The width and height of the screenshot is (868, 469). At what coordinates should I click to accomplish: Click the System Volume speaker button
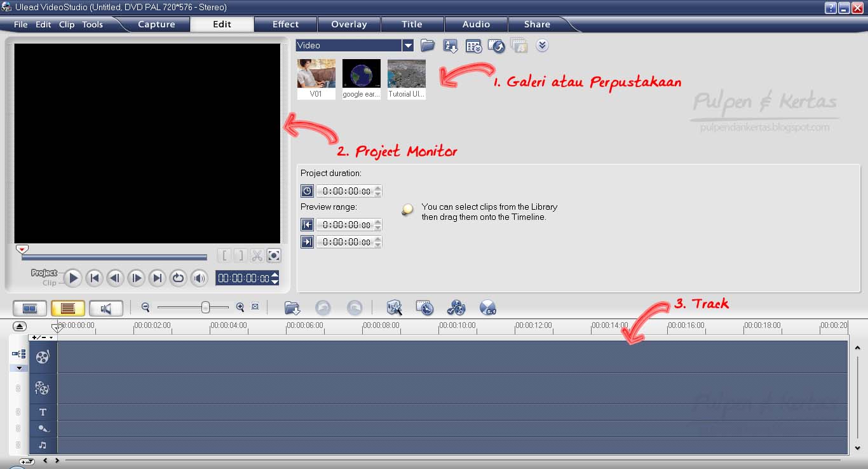(199, 278)
